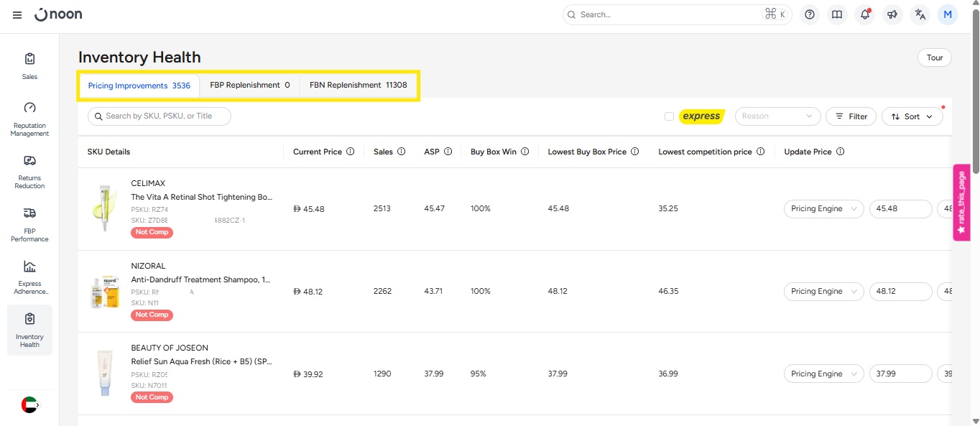
Task: Enable the express filter checkbox
Action: coord(669,116)
